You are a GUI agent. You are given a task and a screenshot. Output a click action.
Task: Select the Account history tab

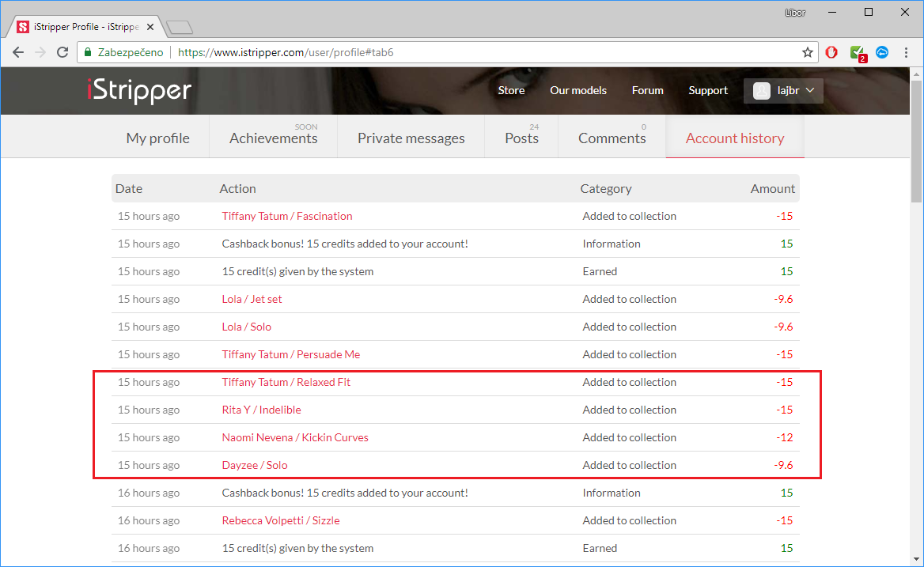735,138
